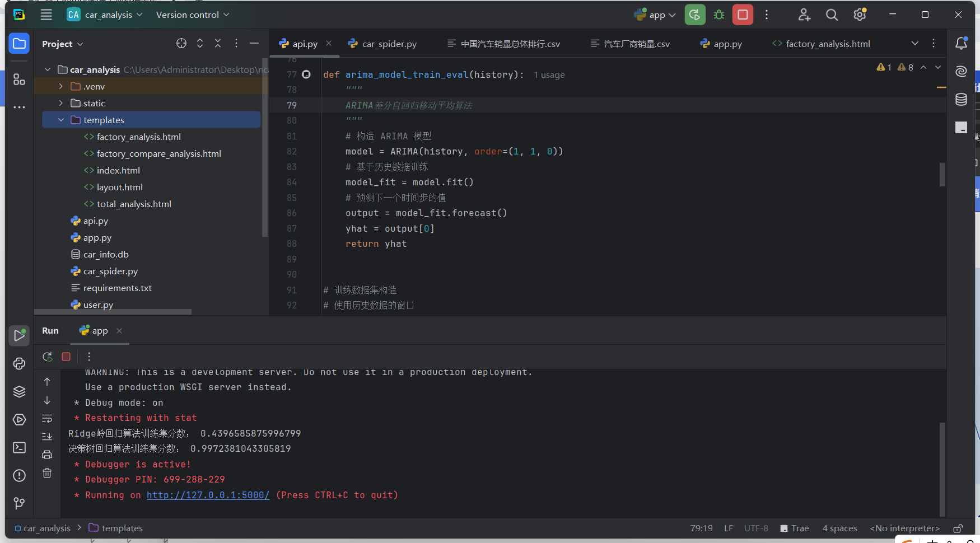Jump to next highlighted error arrow
Screen dimensions: 980x543
[x=938, y=67]
